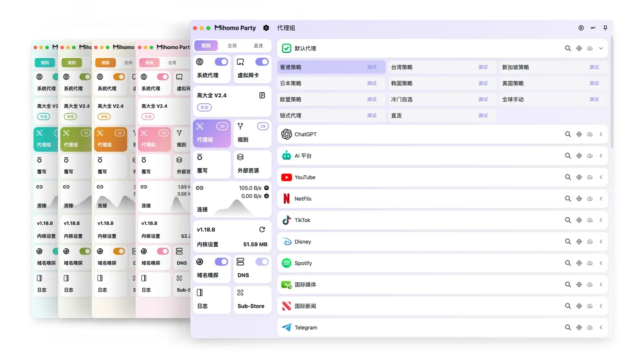
Task: Open the search icon in ChatGPT group
Action: tap(568, 134)
